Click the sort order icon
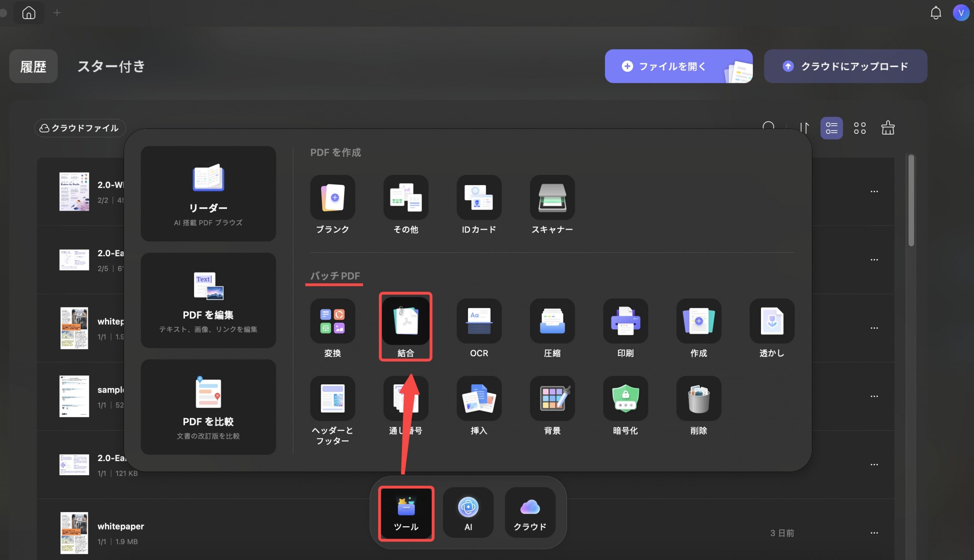This screenshot has width=974, height=560. (804, 128)
